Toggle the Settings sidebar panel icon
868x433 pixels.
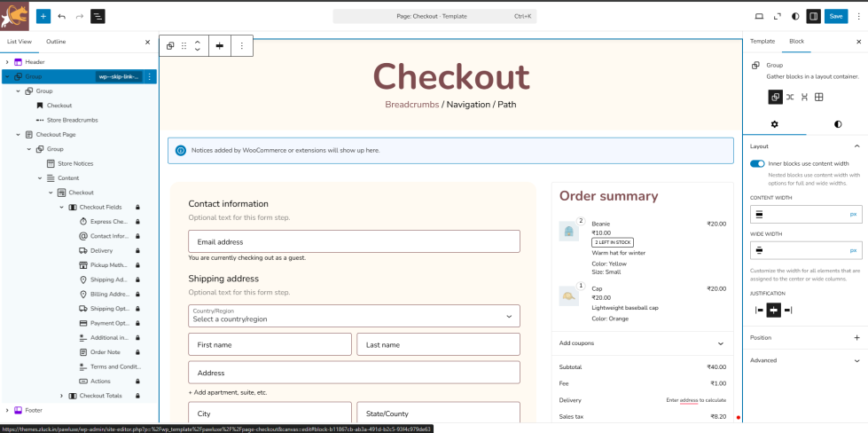point(813,16)
